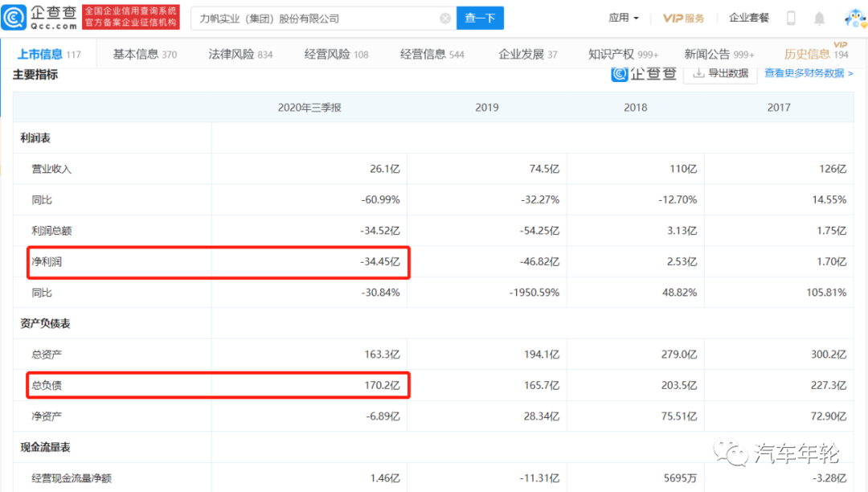The width and height of the screenshot is (868, 492).
Task: Clear the search box with the x icon
Action: coord(445,18)
